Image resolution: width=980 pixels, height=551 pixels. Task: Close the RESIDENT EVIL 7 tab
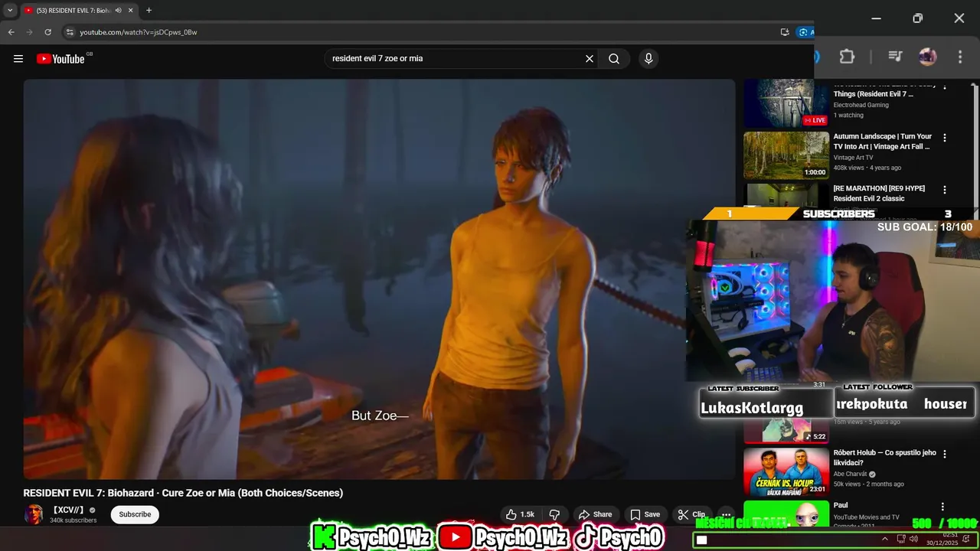point(131,11)
